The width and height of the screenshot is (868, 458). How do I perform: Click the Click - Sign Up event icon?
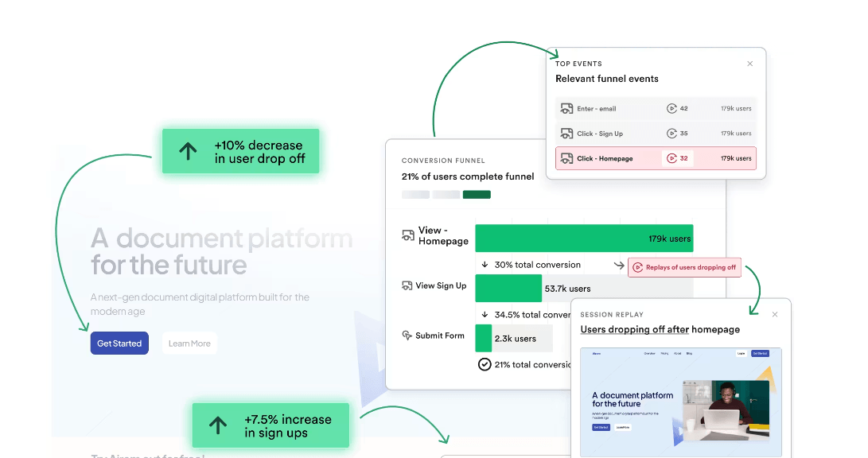pos(566,134)
